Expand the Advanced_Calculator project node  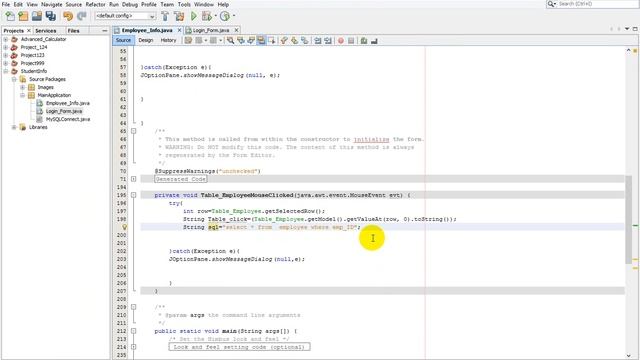coord(6,40)
